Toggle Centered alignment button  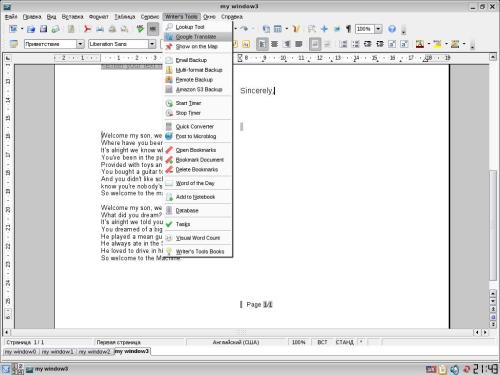click(x=274, y=44)
